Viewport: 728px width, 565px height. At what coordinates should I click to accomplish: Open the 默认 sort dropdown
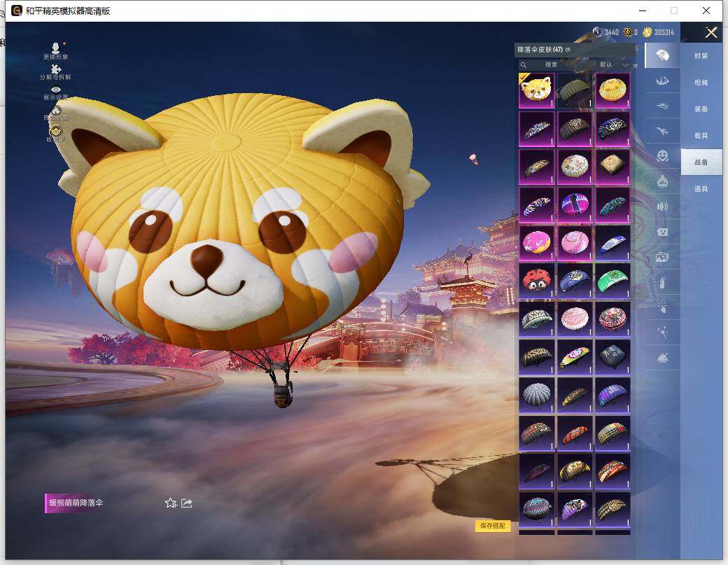(614, 64)
